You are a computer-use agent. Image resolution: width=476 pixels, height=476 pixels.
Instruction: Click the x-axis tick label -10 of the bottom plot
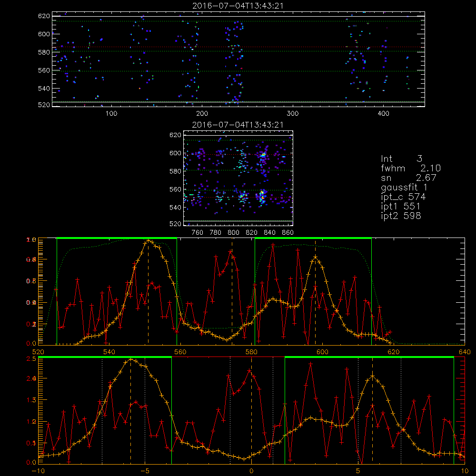click(38, 471)
